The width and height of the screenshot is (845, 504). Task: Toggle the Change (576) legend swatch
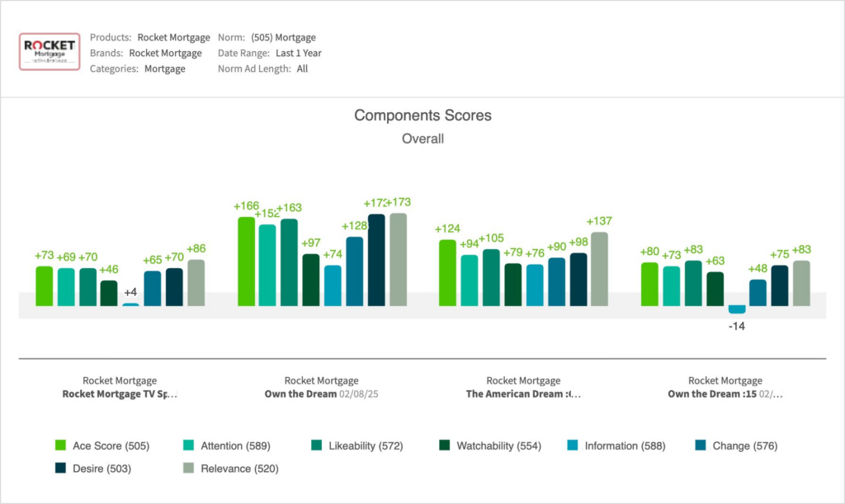699,445
